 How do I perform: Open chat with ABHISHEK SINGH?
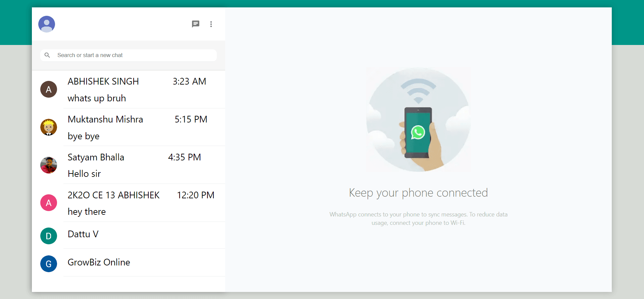(103, 82)
